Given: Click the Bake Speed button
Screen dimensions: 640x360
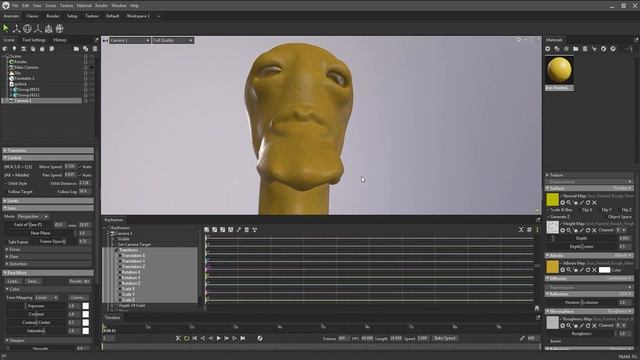Looking at the screenshot, I should coord(445,338).
